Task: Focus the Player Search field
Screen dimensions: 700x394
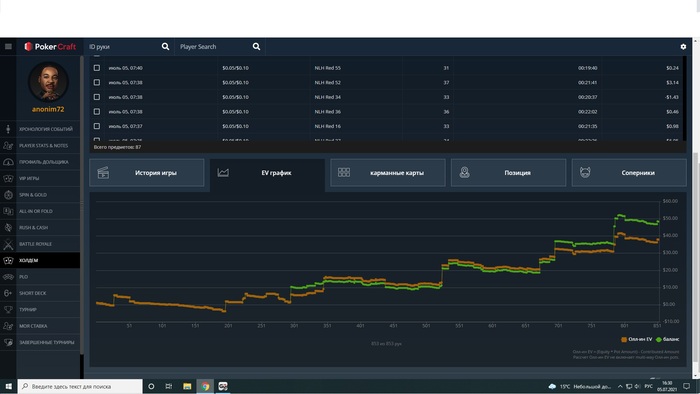Action: pyautogui.click(x=214, y=46)
